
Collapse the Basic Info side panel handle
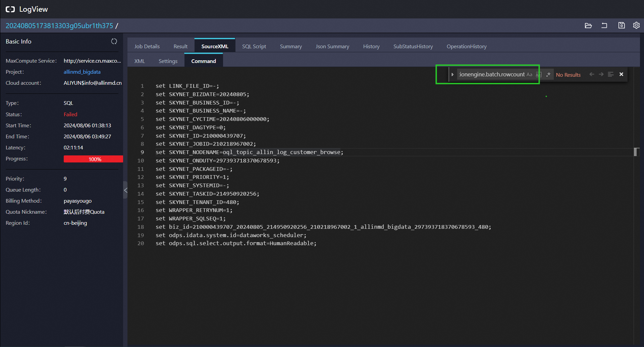coord(125,190)
